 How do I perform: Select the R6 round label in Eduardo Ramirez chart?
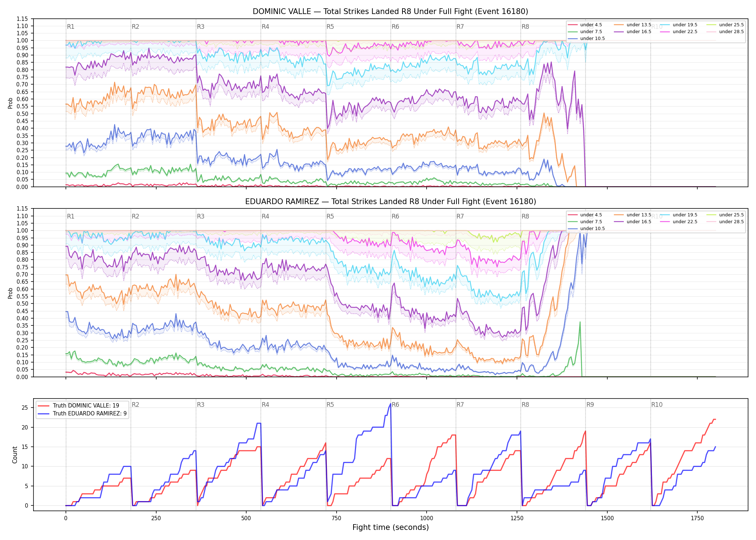[x=395, y=216]
